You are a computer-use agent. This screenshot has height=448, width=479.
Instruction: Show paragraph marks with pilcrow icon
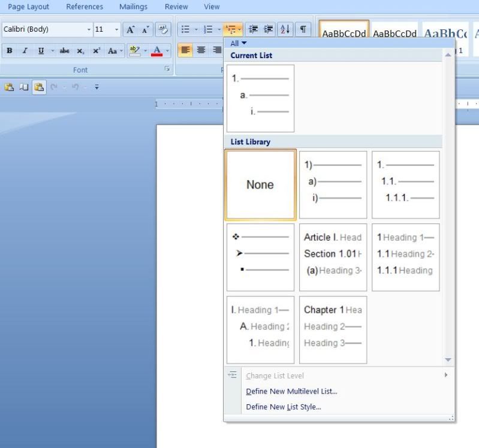pyautogui.click(x=303, y=29)
